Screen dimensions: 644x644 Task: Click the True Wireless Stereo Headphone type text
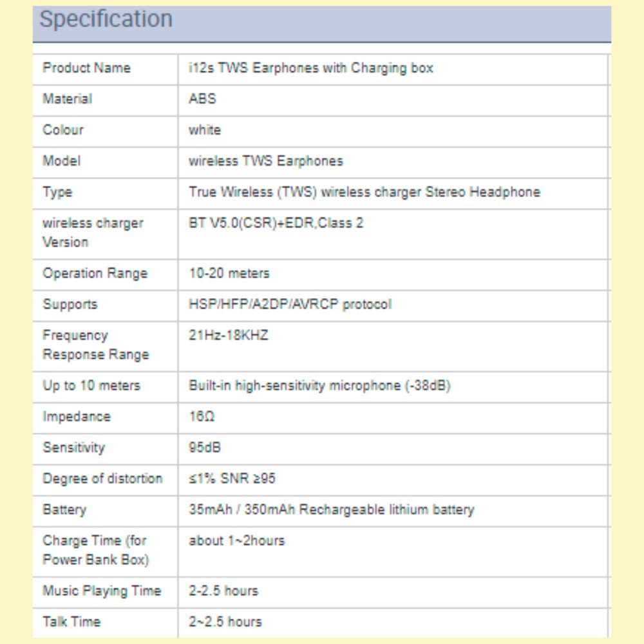pos(364,192)
